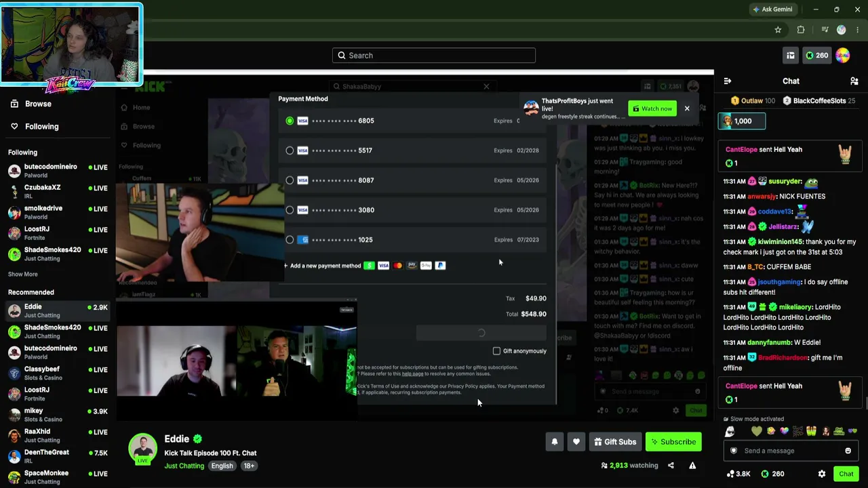
Task: Open mikey channel in Recommended list
Action: point(57,415)
